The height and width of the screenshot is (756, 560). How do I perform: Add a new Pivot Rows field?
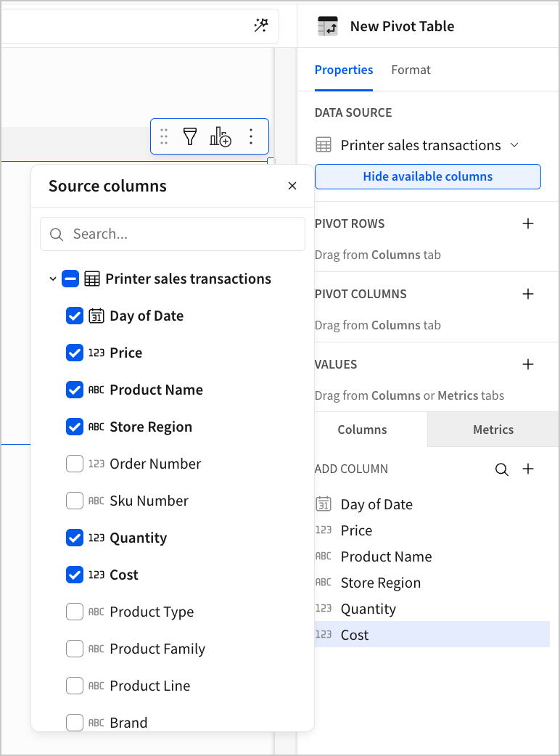click(528, 223)
